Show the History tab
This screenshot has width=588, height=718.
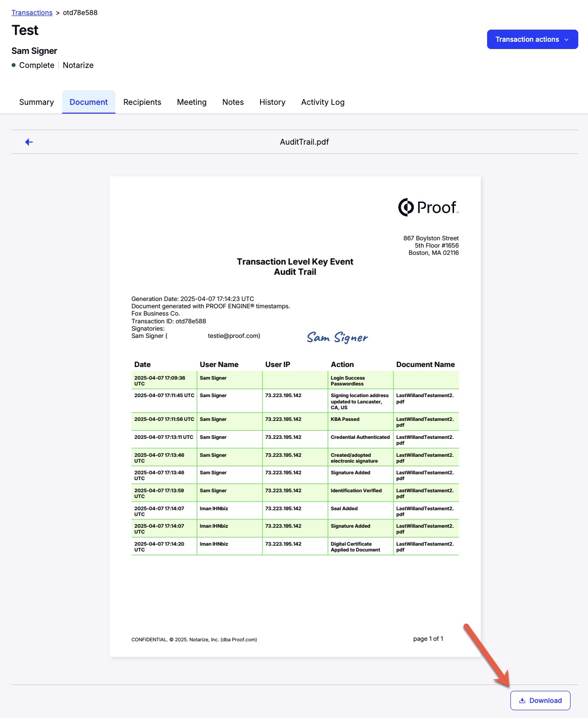coord(272,102)
